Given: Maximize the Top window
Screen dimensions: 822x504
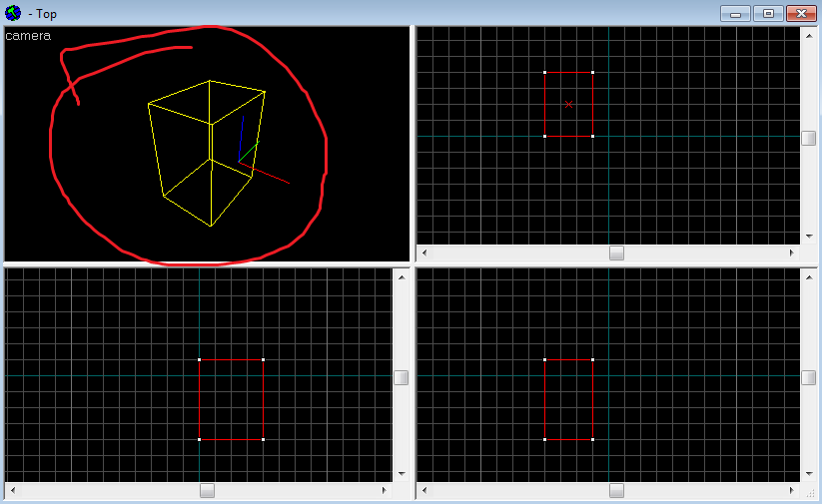Looking at the screenshot, I should coord(768,14).
